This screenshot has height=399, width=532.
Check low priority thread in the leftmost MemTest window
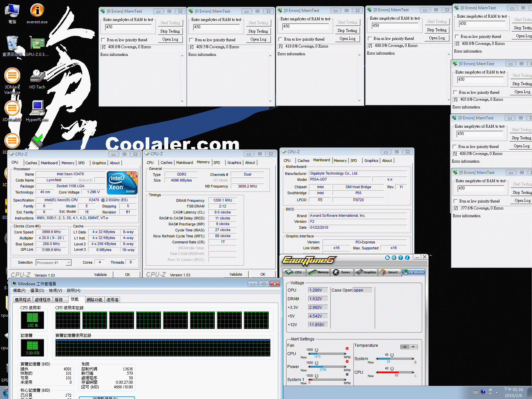103,40
